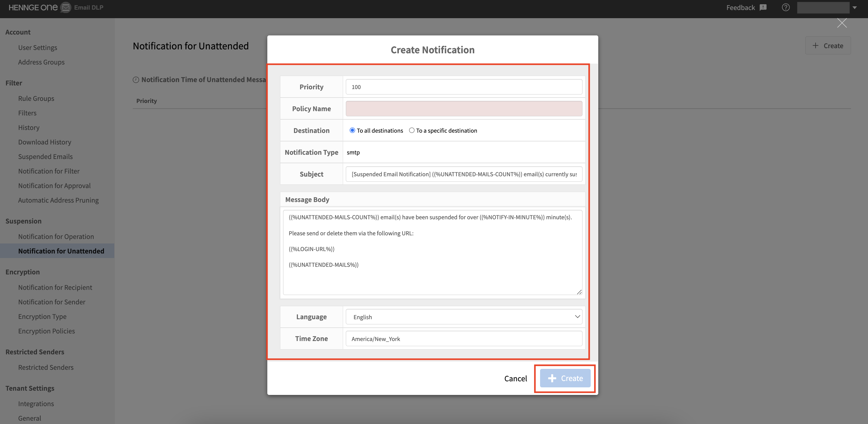
Task: Open the help question mark icon
Action: [x=786, y=7]
